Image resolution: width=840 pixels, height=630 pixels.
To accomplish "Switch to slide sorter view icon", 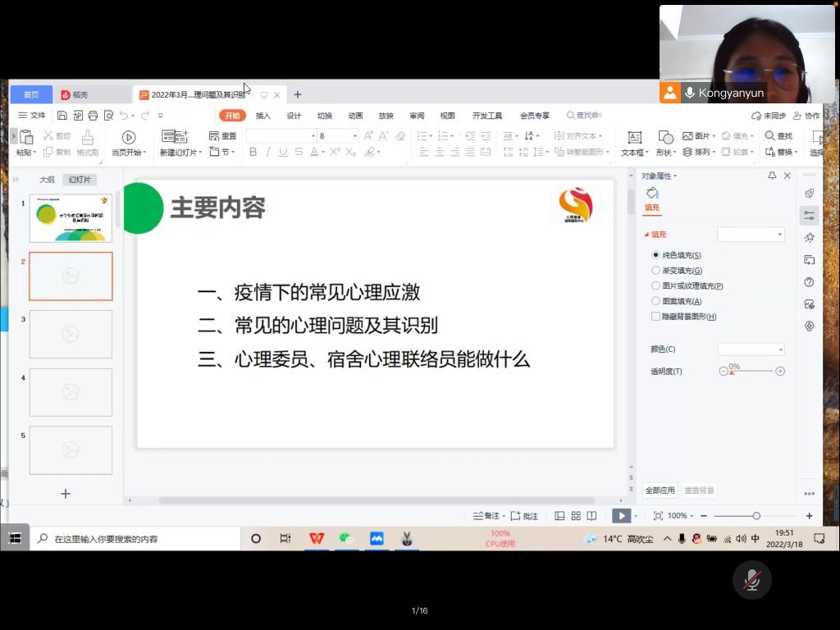I will tap(576, 516).
